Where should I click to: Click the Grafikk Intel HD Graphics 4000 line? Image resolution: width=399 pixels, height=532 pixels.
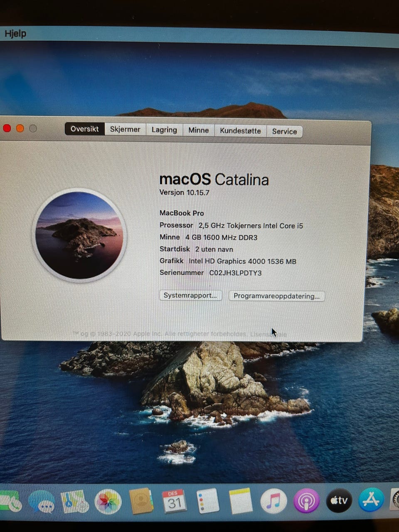pos(228,261)
